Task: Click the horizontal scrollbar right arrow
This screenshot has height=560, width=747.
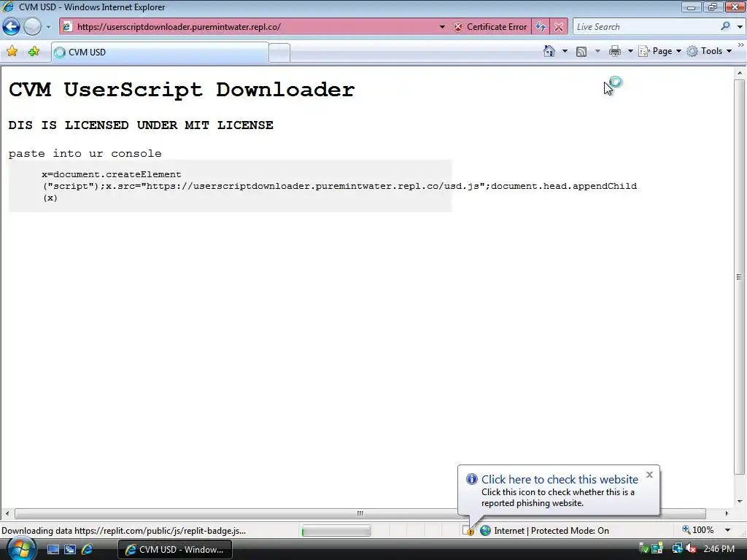Action: pos(727,513)
